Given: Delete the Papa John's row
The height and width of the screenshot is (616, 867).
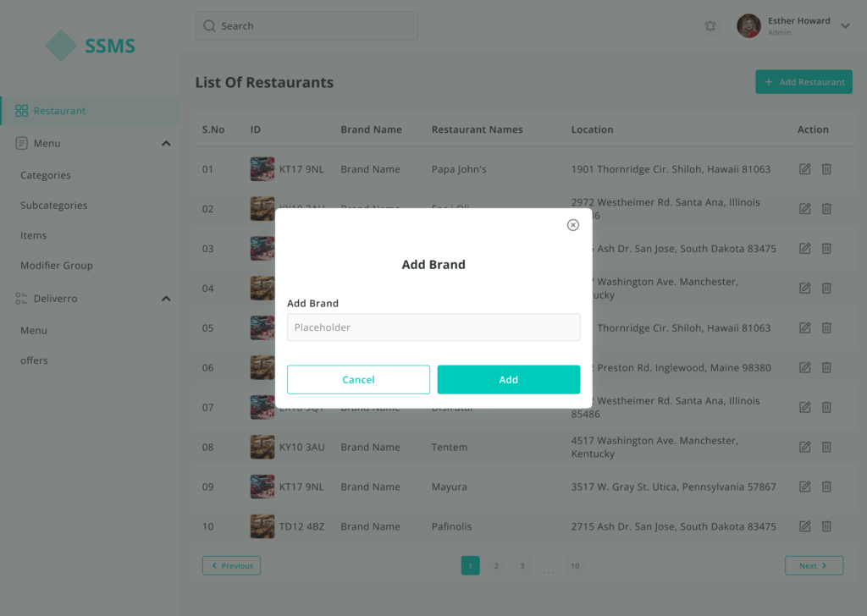Looking at the screenshot, I should [x=826, y=169].
